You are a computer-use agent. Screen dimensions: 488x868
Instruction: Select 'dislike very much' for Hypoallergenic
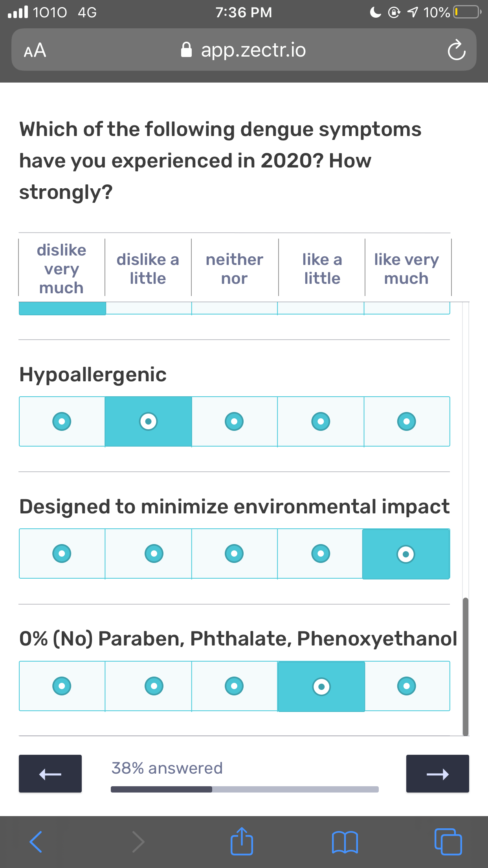click(x=62, y=421)
